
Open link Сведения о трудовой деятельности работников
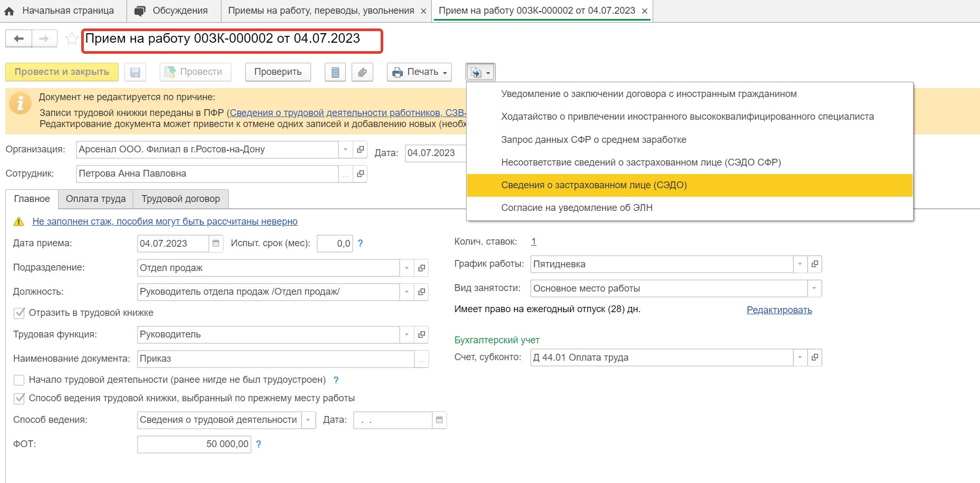pos(347,113)
